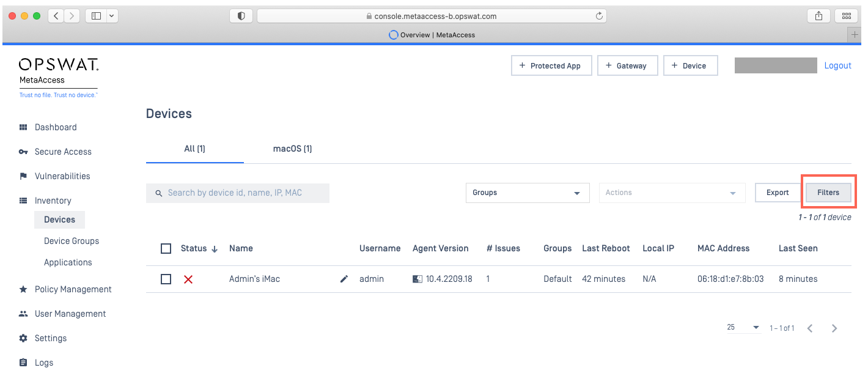The width and height of the screenshot is (868, 384).
Task: Click the Dashboard grid icon in sidebar
Action: [23, 127]
